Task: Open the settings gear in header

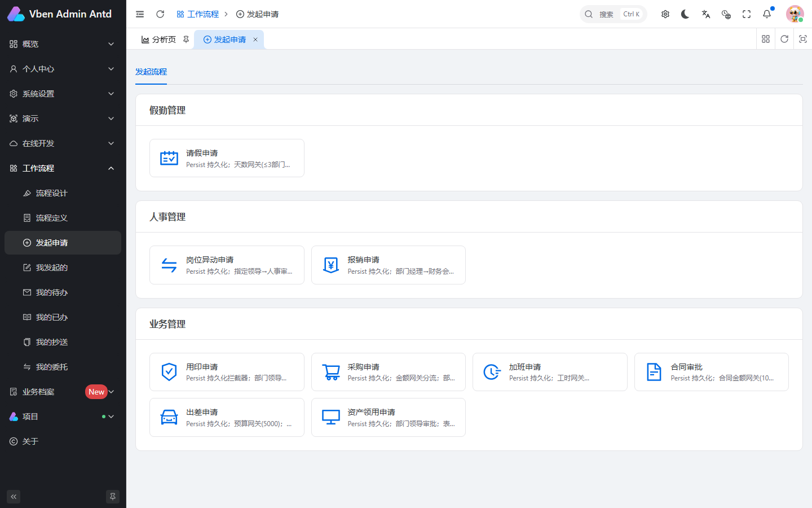Action: [x=665, y=14]
